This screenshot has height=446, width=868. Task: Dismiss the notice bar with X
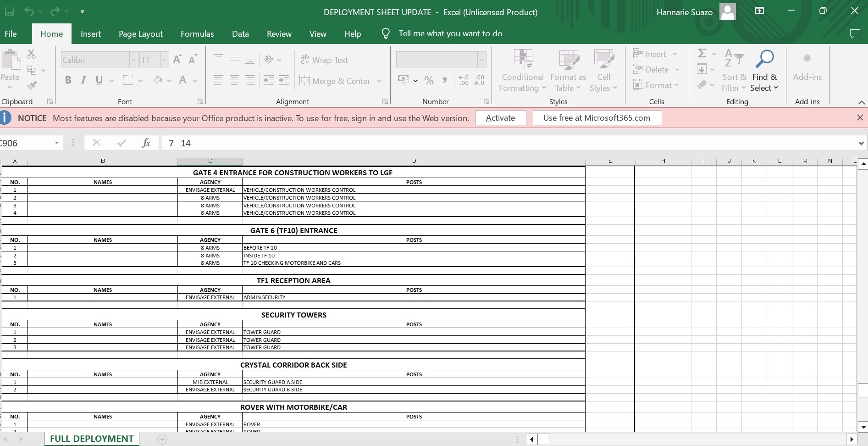860,118
